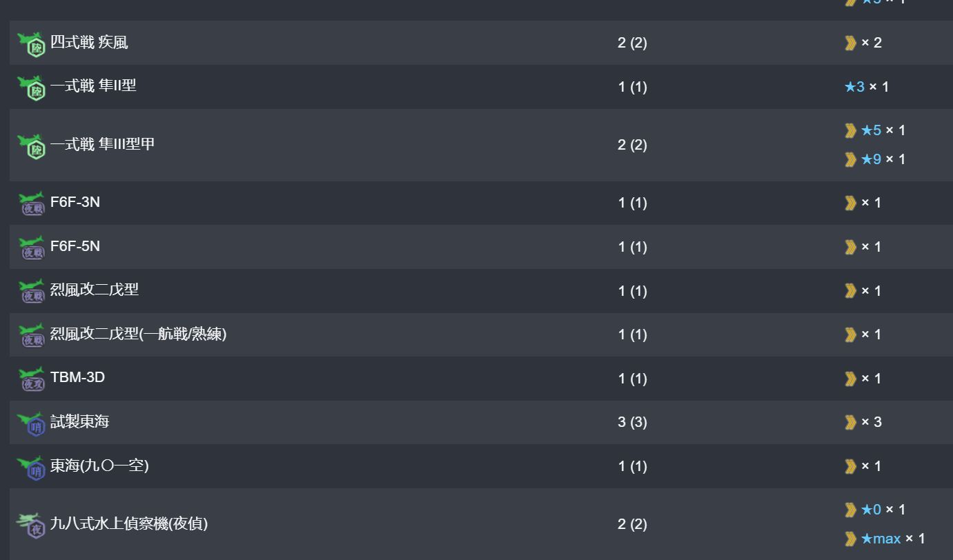The width and height of the screenshot is (953, 560).
Task: Click the land-based fighter icon beside 四式戦 疾風
Action: pyautogui.click(x=31, y=44)
